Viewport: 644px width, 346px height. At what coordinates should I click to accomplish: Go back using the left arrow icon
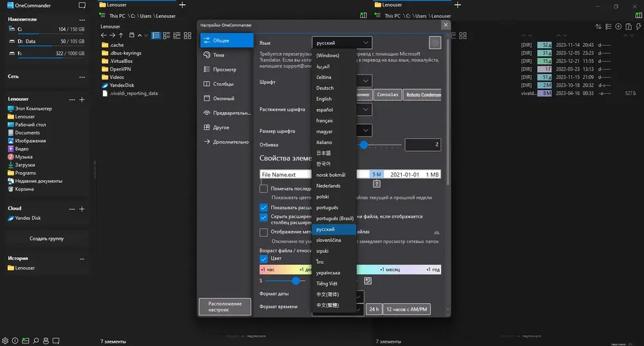point(104,35)
